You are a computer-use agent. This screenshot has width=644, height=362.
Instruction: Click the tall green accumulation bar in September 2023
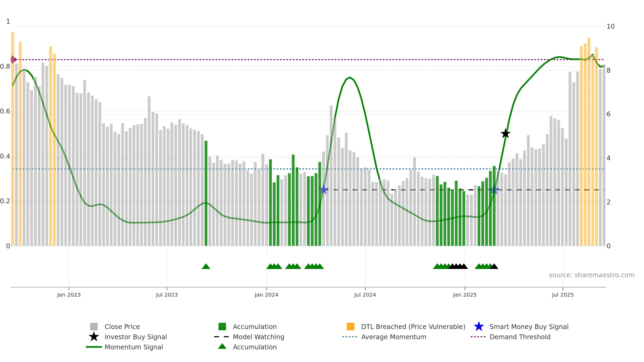pos(206,193)
